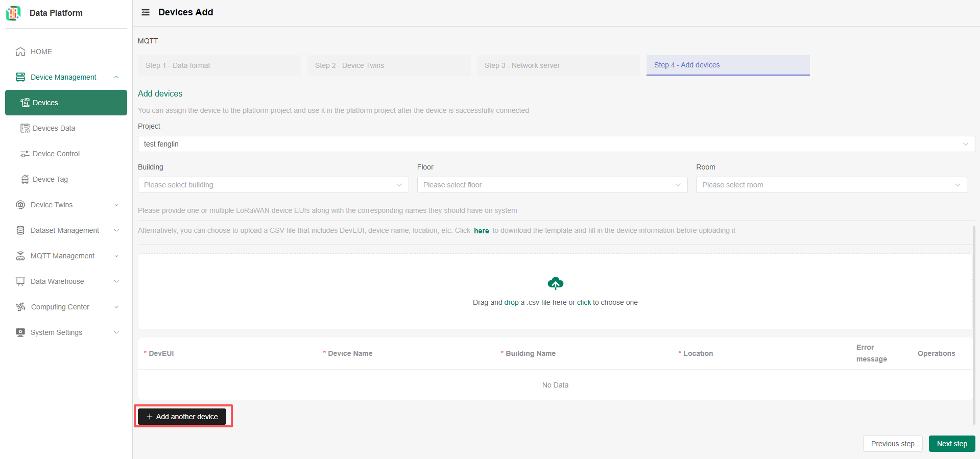This screenshot has height=459, width=980.
Task: Click the Device Management icon
Action: click(x=20, y=77)
